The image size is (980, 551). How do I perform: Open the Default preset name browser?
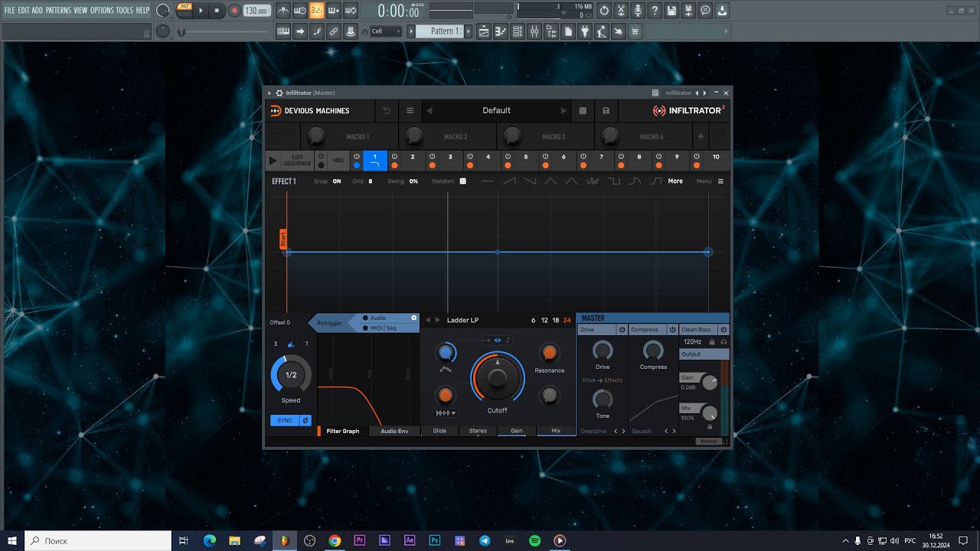(x=496, y=110)
